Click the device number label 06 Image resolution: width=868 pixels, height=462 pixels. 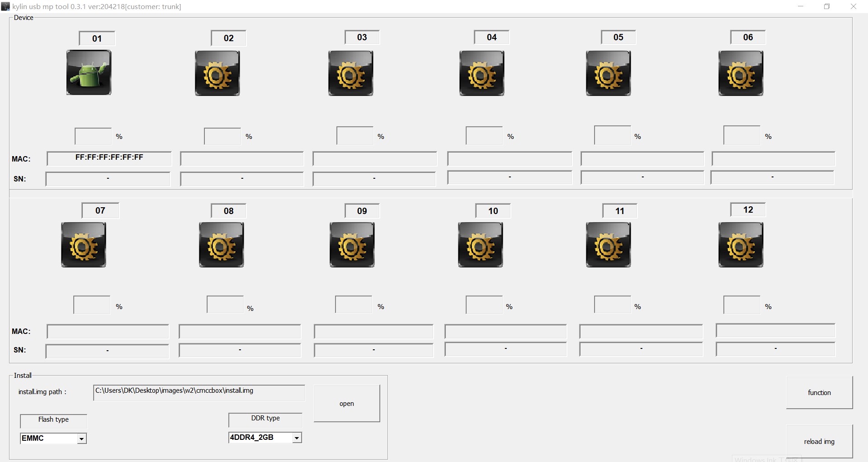[748, 37]
